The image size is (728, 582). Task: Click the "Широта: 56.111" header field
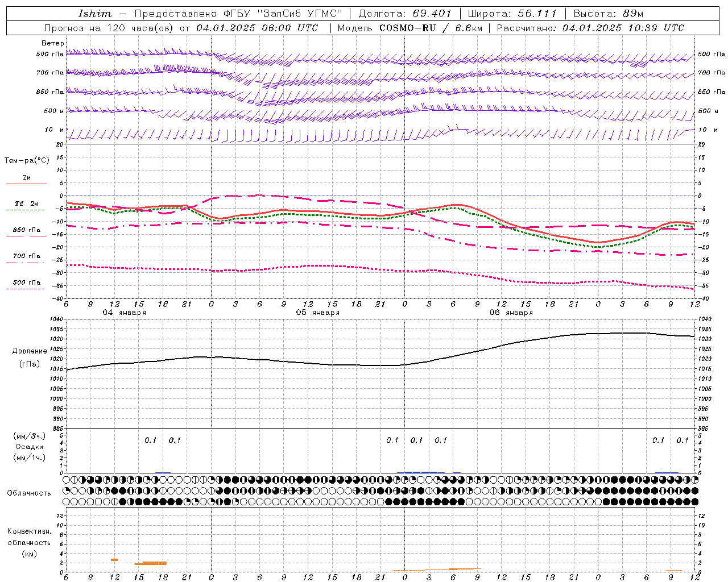click(512, 14)
